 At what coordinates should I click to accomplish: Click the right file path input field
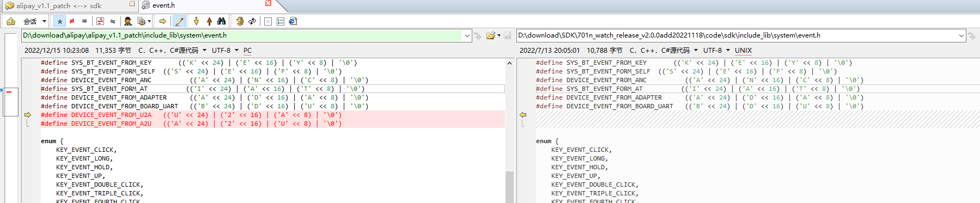(736, 35)
